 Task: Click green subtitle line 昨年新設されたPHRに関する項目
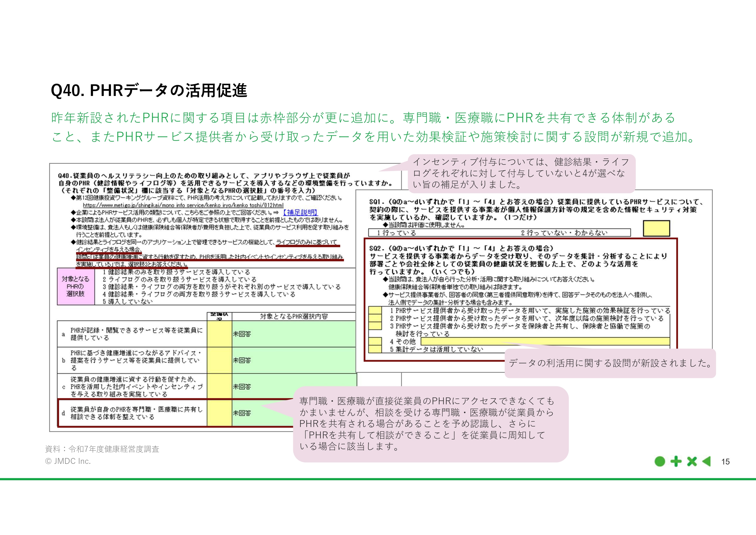click(x=363, y=118)
